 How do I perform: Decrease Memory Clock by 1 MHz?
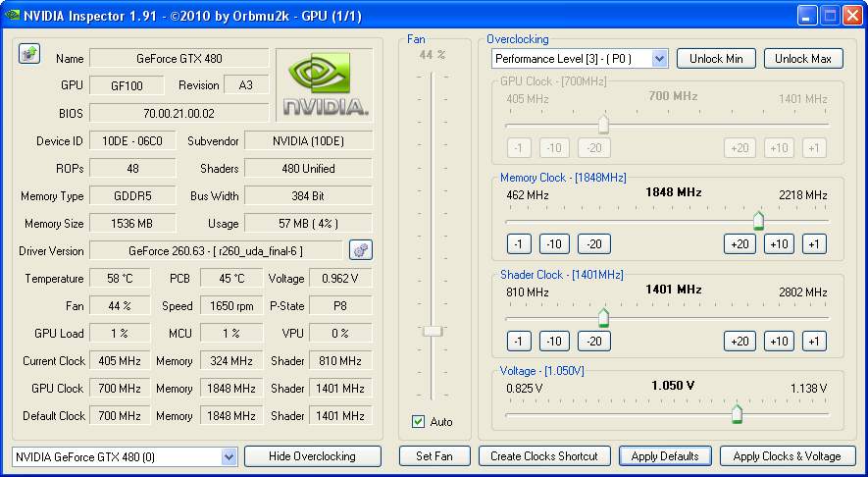tap(519, 244)
